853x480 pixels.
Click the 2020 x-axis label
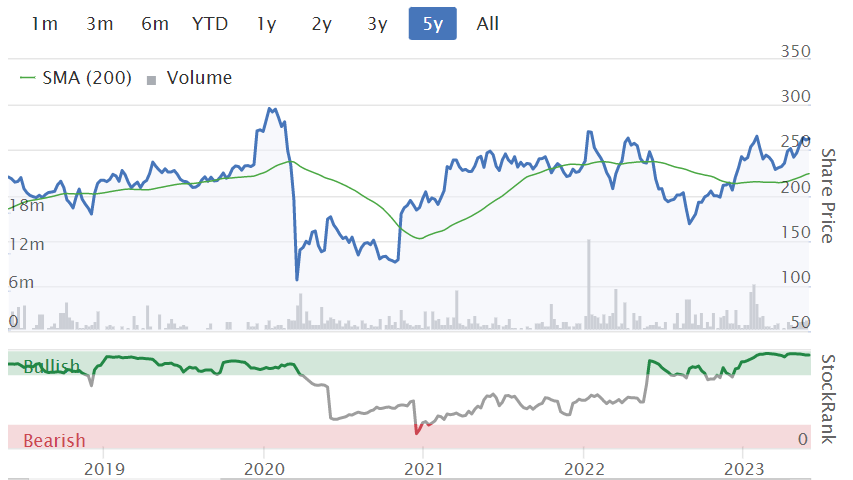click(x=263, y=469)
